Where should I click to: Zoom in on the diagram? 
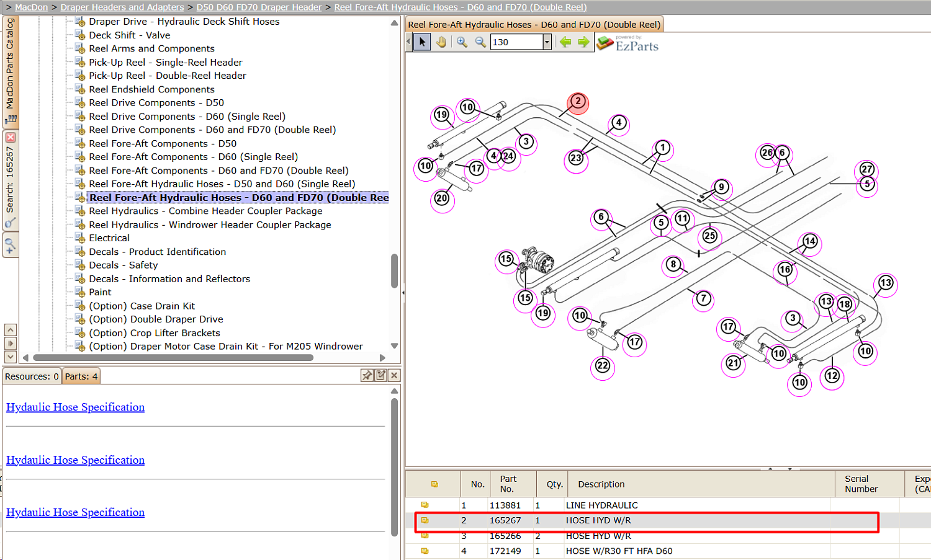pyautogui.click(x=462, y=42)
